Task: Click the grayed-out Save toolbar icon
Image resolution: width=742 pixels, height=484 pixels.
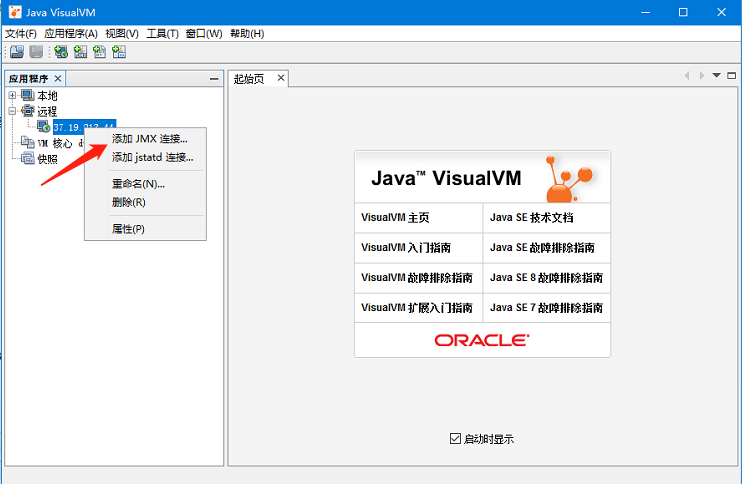Action: pyautogui.click(x=36, y=52)
